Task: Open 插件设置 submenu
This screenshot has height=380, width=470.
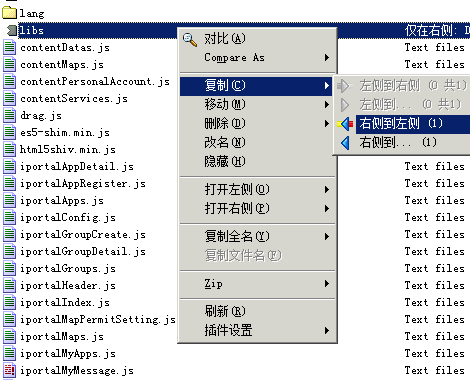Action: click(256, 330)
